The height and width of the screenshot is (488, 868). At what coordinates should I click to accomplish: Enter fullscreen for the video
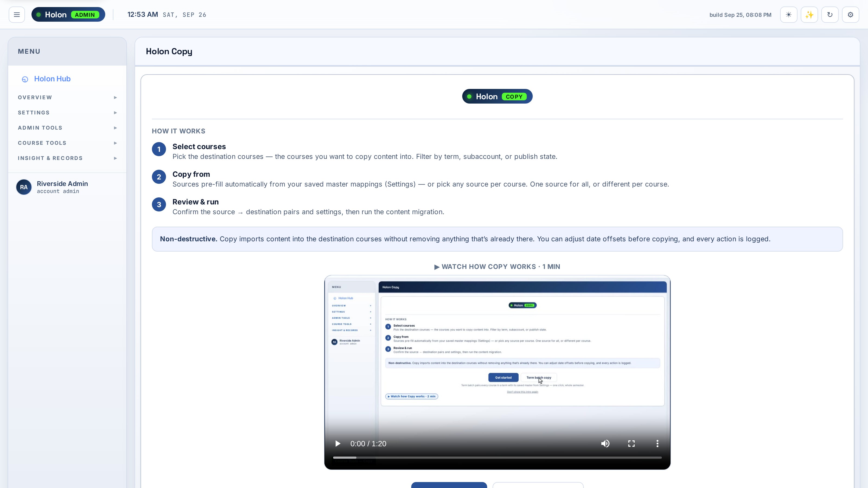point(631,444)
